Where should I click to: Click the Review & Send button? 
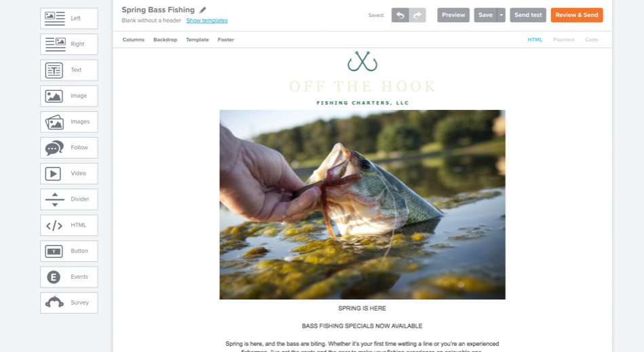577,15
